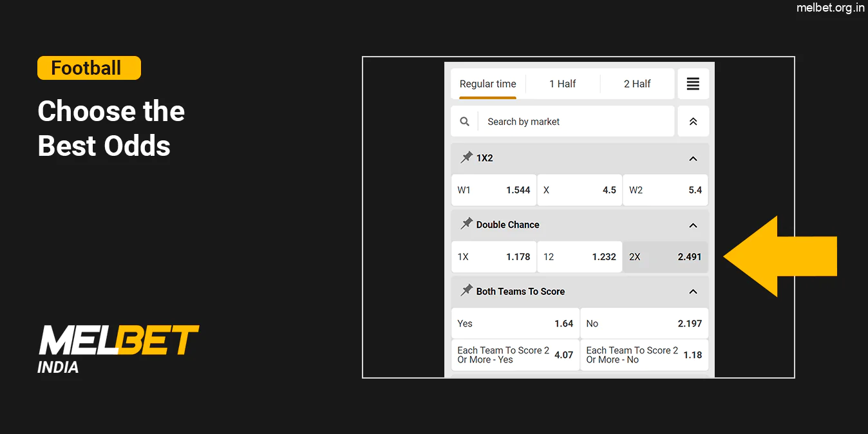
Task: Collapse the Double Chance market section
Action: pyautogui.click(x=693, y=225)
